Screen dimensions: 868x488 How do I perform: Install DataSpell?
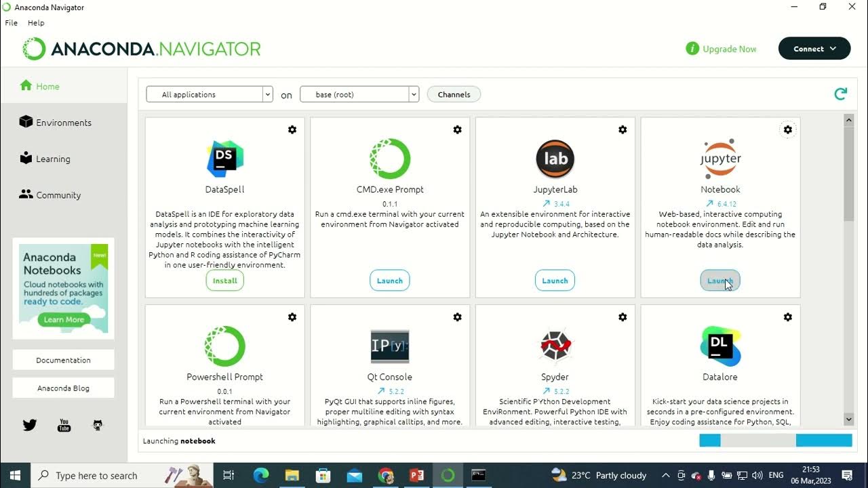tap(225, 281)
